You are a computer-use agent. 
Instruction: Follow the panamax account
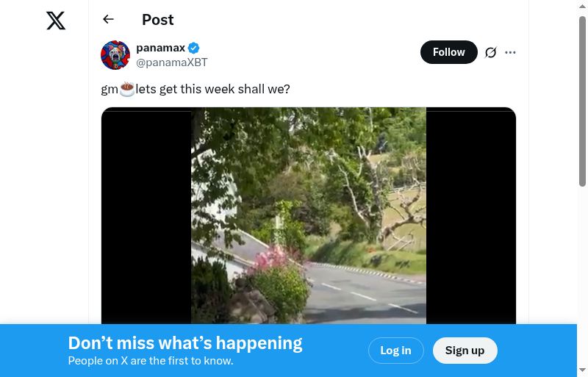(x=448, y=52)
